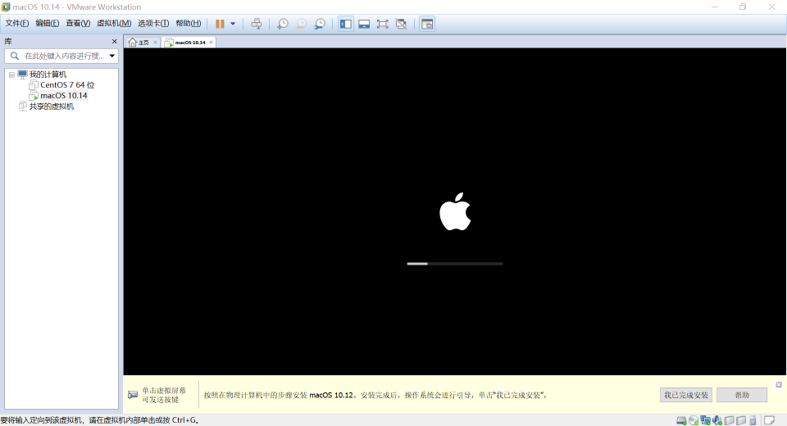The image size is (787, 426).
Task: Switch to Unity mode from the toolbar
Action: point(401,24)
